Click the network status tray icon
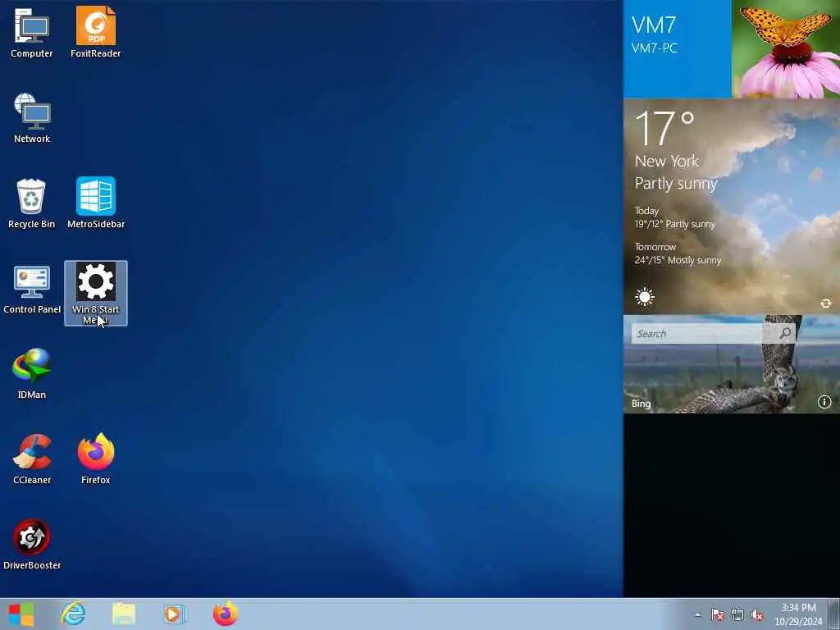This screenshot has width=840, height=630. tap(737, 614)
